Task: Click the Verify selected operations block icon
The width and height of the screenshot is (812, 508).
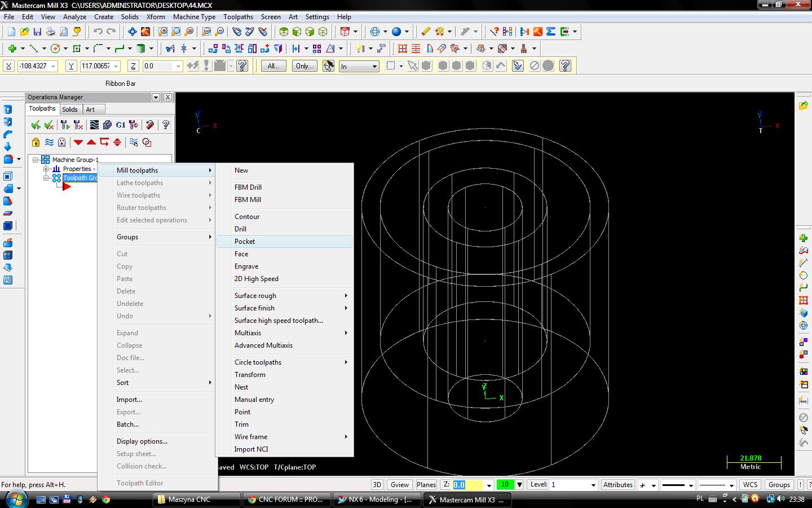Action: [x=107, y=125]
